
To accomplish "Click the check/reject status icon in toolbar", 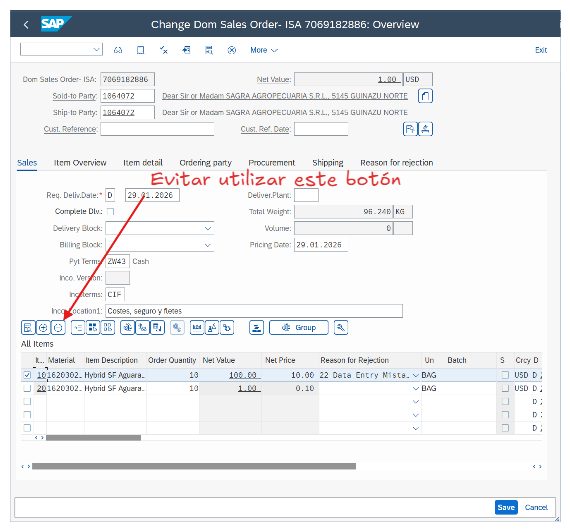I will pos(164,50).
